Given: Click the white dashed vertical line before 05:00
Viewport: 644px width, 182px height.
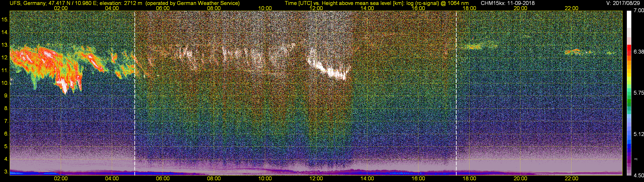Looking at the screenshot, I should (135, 93).
